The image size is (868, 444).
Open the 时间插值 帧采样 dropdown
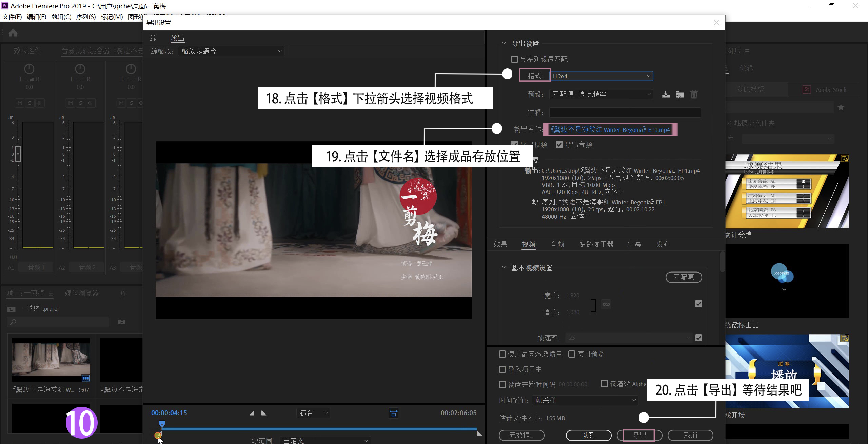(x=585, y=400)
